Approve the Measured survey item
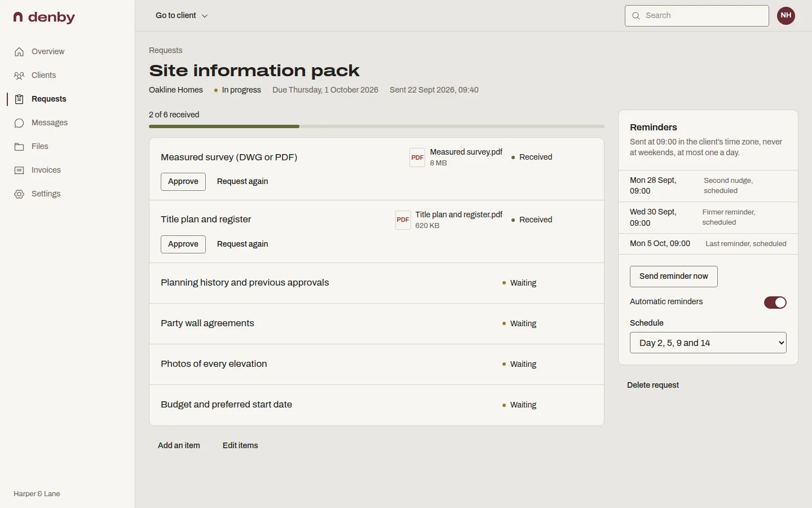Viewport: 812px width, 508px height. 183,182
